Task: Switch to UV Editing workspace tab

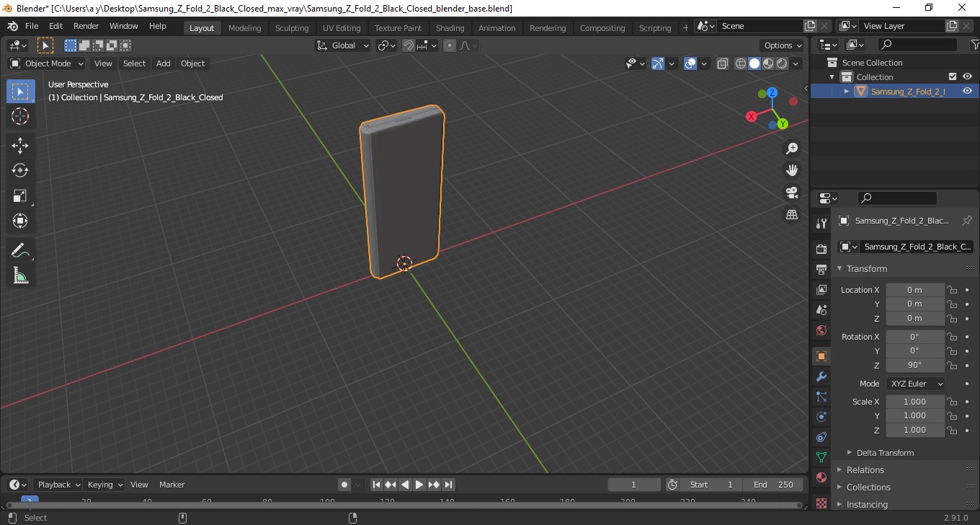Action: [x=342, y=28]
